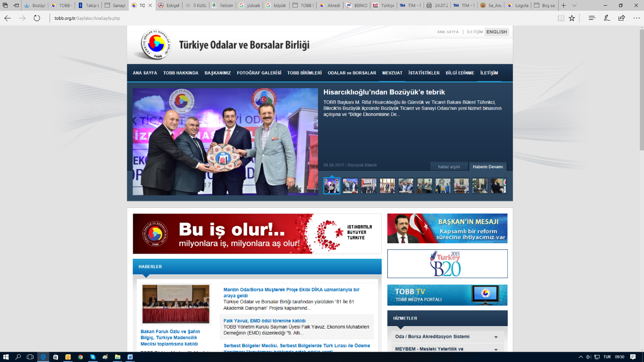Switch site language to ENGLISH

pos(497,32)
